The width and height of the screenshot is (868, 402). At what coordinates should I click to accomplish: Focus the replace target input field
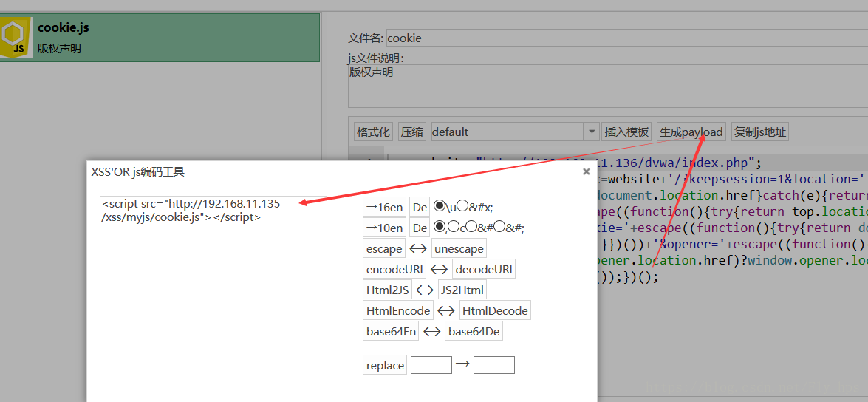point(493,365)
